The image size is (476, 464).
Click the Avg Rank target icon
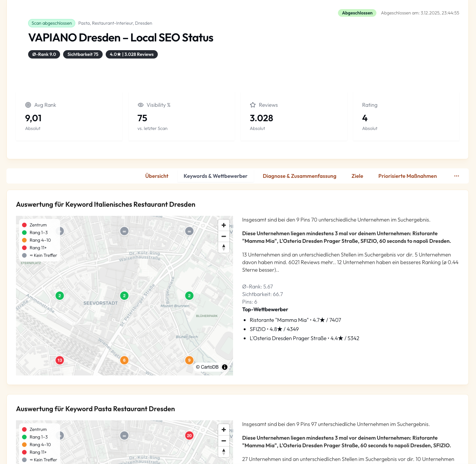point(28,105)
